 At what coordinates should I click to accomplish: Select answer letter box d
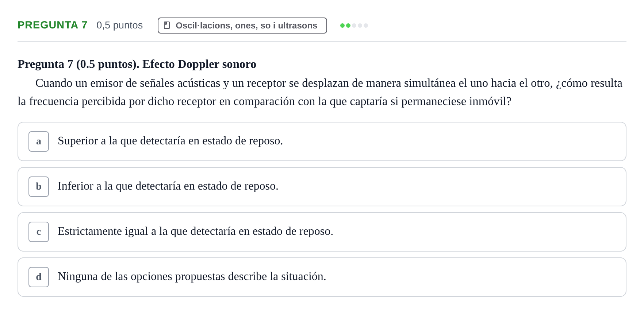[x=39, y=277]
